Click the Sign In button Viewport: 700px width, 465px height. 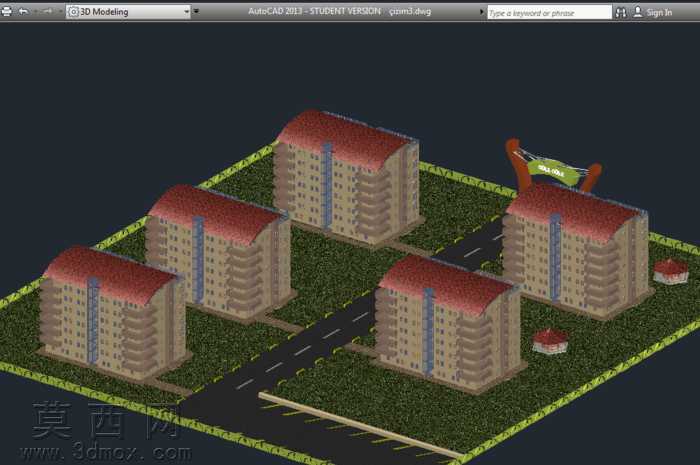tap(653, 12)
